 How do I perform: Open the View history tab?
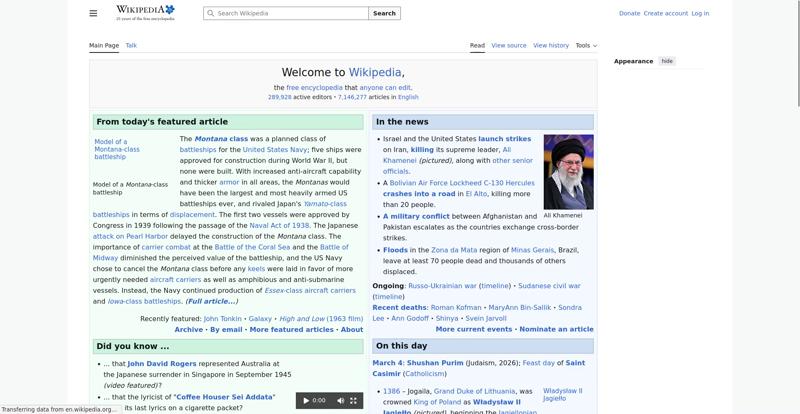pos(550,45)
